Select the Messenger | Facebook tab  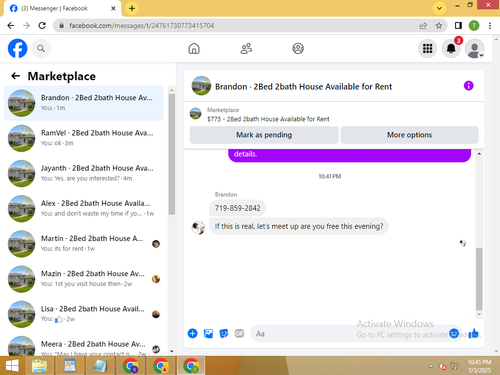[62, 8]
